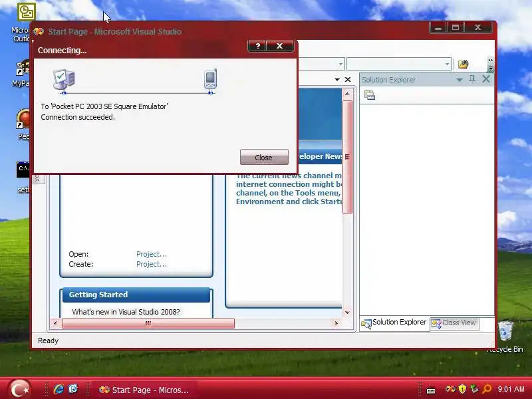
Task: Open the wide empty toolbar combo box
Action: point(399,64)
